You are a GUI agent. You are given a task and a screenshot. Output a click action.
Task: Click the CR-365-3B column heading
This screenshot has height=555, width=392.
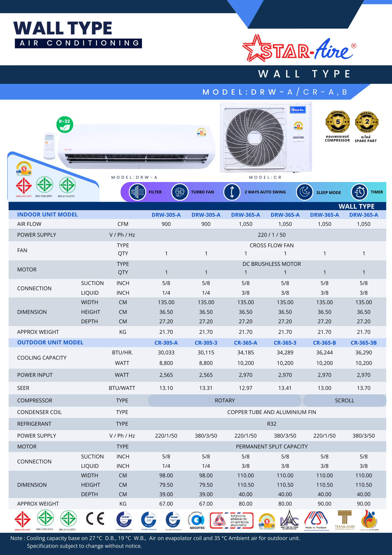[363, 343]
